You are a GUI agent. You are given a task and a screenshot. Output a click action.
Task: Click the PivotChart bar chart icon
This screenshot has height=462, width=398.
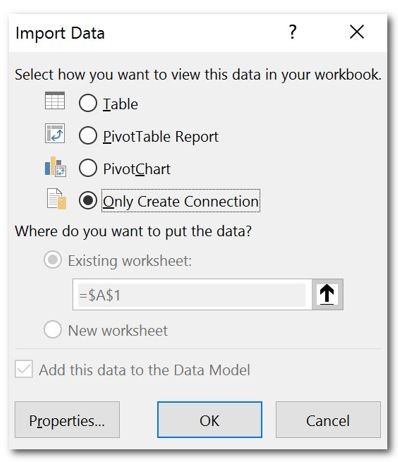55,166
